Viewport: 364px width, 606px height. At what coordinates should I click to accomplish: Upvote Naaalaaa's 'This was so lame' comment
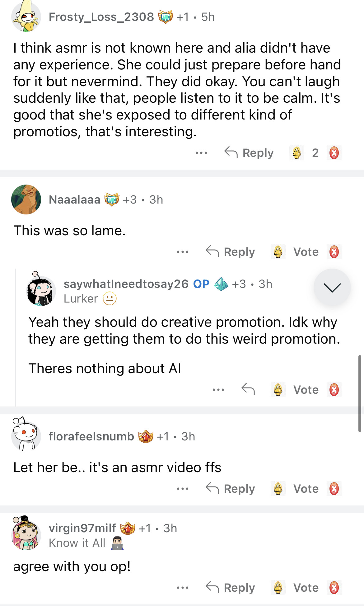(x=278, y=252)
